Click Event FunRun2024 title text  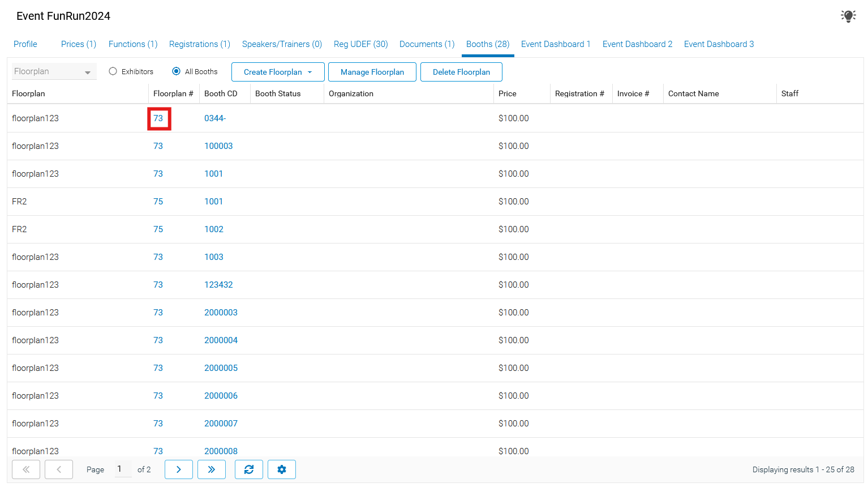click(63, 16)
